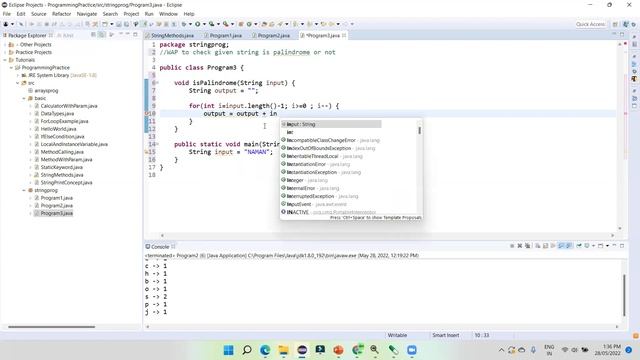Click the completion popup scrollbar thumb
This screenshot has width=640, height=360.
click(x=420, y=130)
